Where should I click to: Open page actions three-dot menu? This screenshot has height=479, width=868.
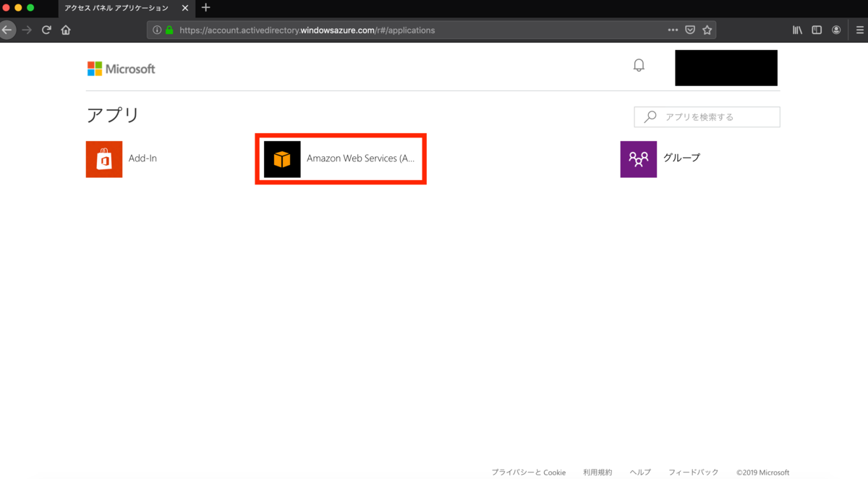[673, 30]
